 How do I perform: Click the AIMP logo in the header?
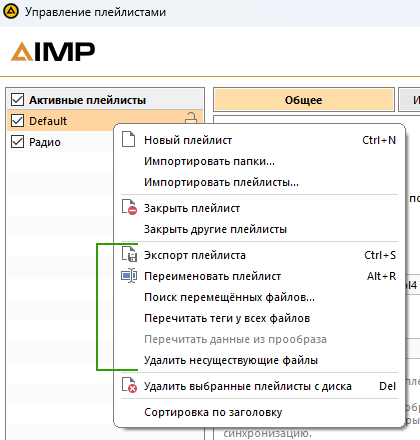point(53,52)
